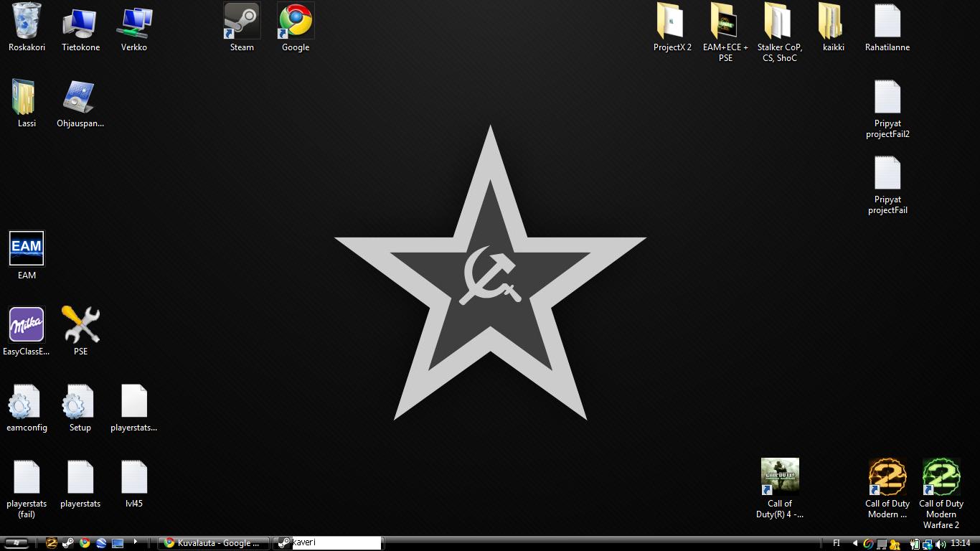Open the FI language selector in taskbar

(837, 543)
